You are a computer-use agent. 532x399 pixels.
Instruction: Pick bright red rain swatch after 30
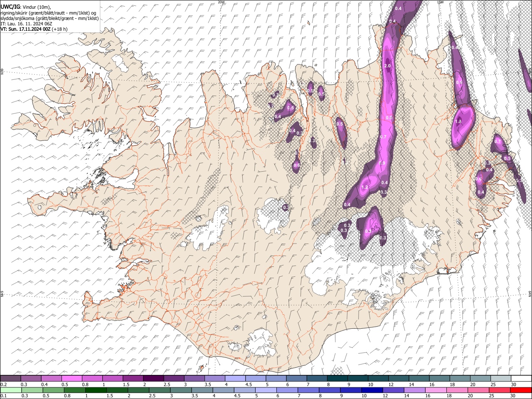pos(521,390)
